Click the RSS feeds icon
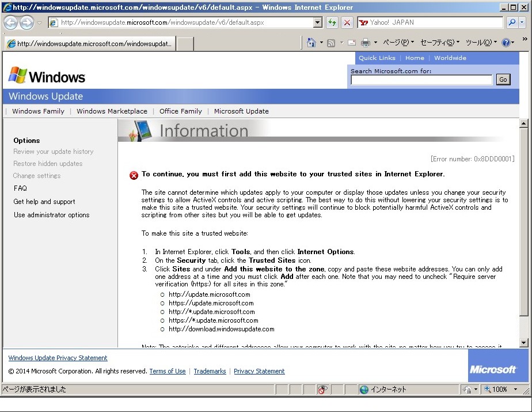This screenshot has width=532, height=412. (331, 43)
